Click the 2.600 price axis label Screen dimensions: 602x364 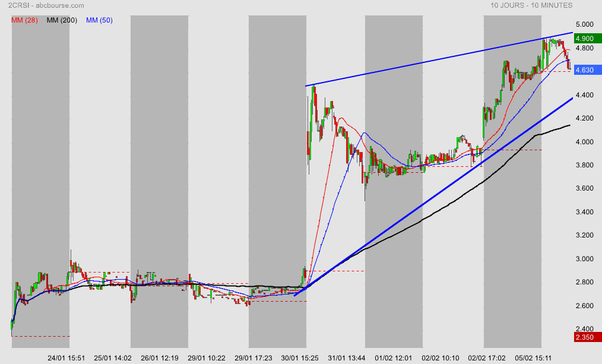click(x=585, y=306)
